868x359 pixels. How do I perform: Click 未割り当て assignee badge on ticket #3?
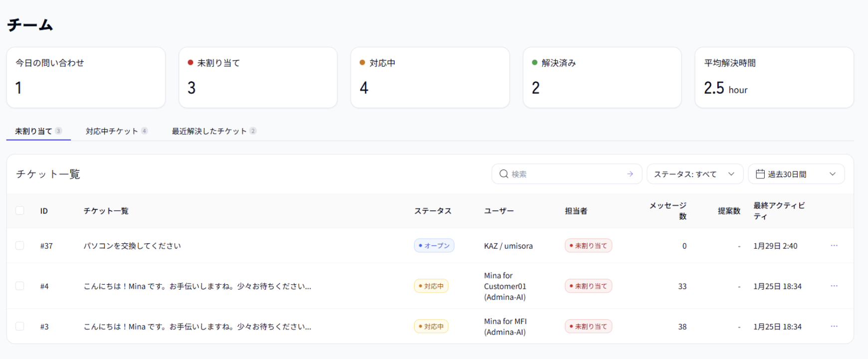click(x=588, y=326)
